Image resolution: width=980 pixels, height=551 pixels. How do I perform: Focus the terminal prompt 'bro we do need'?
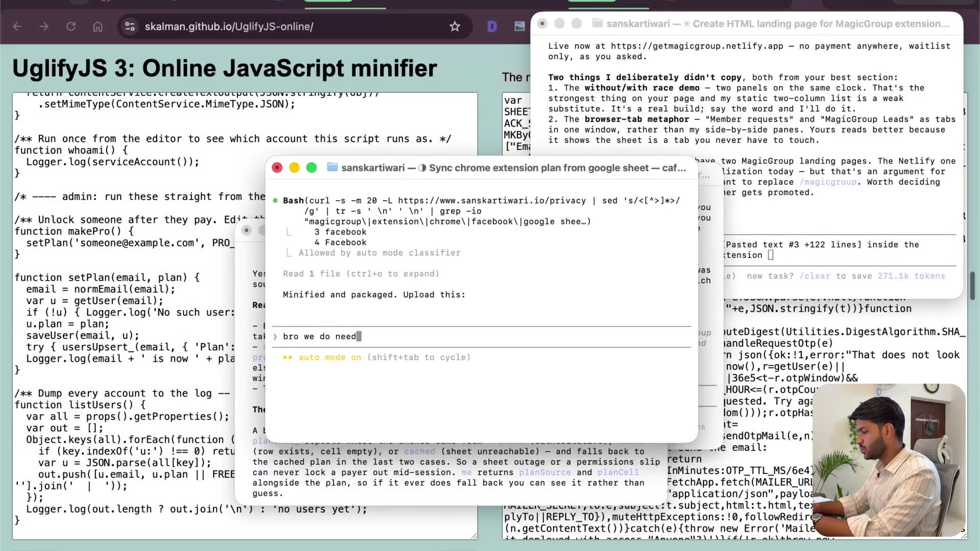tap(481, 337)
